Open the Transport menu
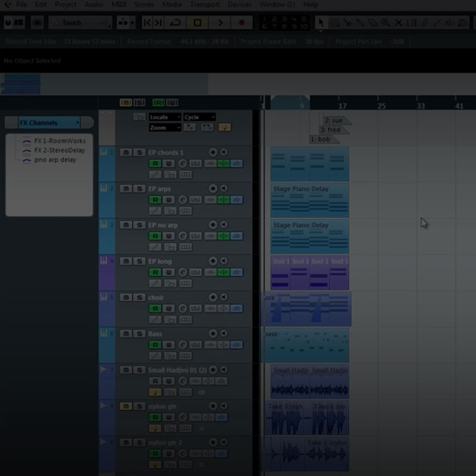Viewport: 476px width, 476px height. point(205,5)
